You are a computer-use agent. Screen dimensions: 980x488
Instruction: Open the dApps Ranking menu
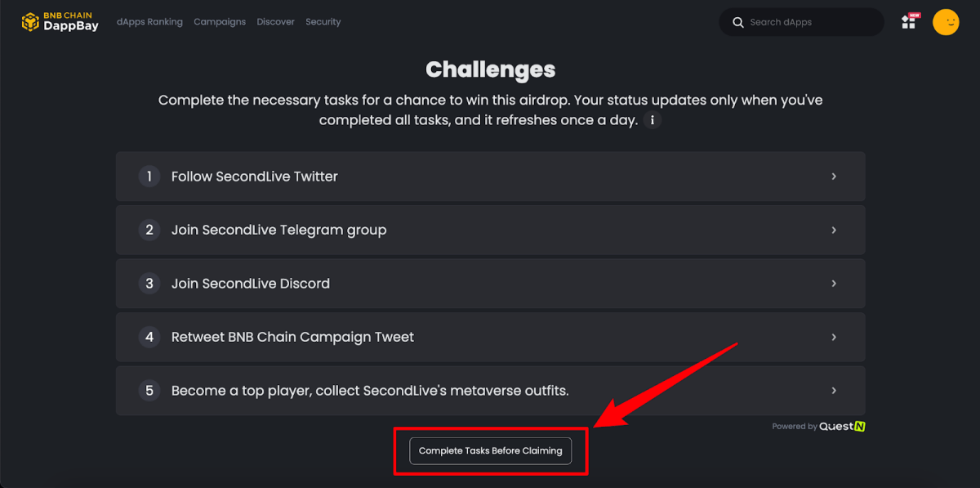149,22
